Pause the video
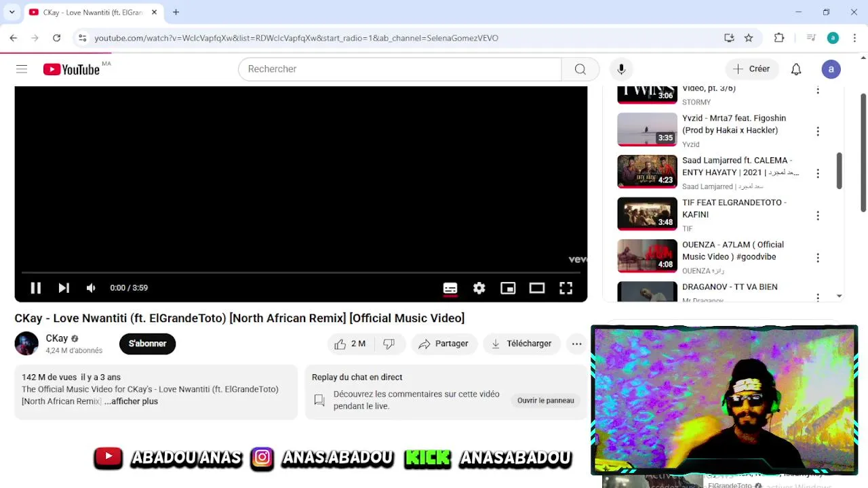 35,288
